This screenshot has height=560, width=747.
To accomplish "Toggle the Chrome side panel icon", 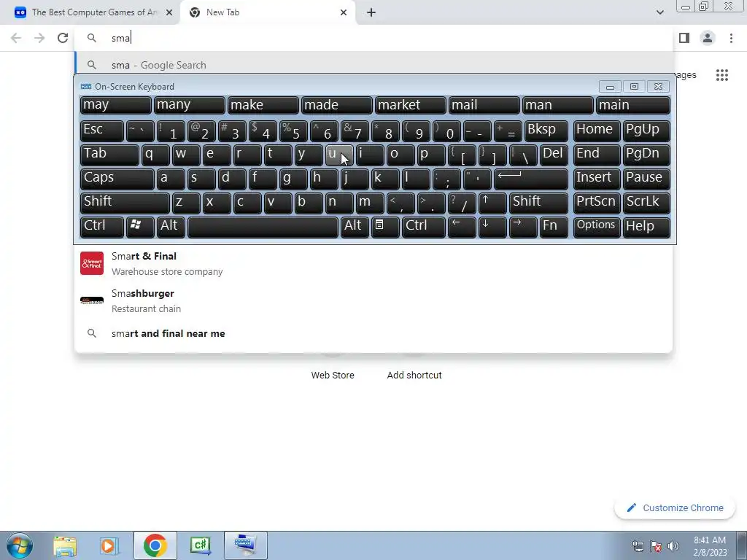I will coord(684,38).
